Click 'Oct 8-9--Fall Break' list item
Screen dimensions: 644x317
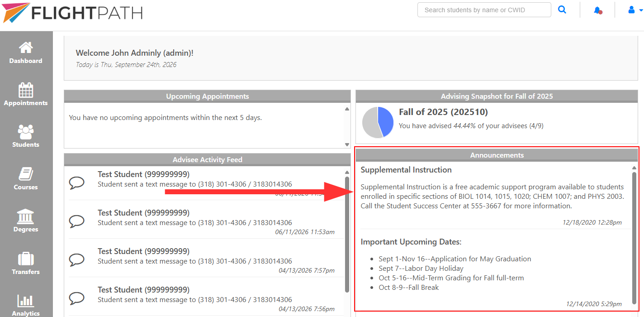click(x=409, y=288)
